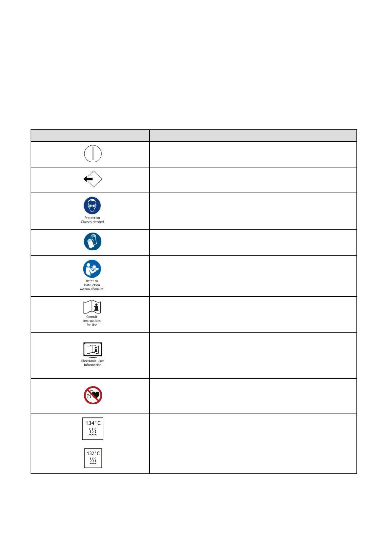This screenshot has width=392, height=554.
Task: Select the blue instruction manual reading icon
Action: 92,269
